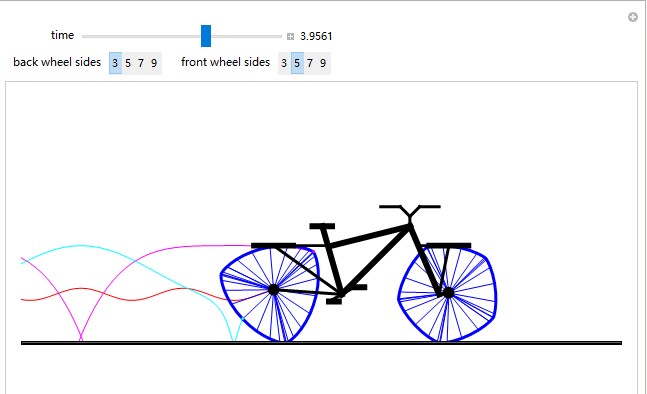Set back wheel sides to 7

(x=141, y=63)
